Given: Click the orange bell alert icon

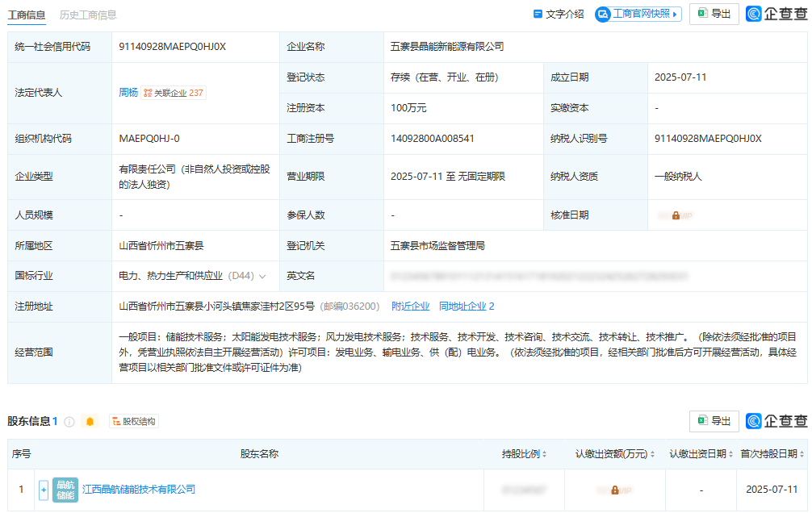Looking at the screenshot, I should (90, 422).
